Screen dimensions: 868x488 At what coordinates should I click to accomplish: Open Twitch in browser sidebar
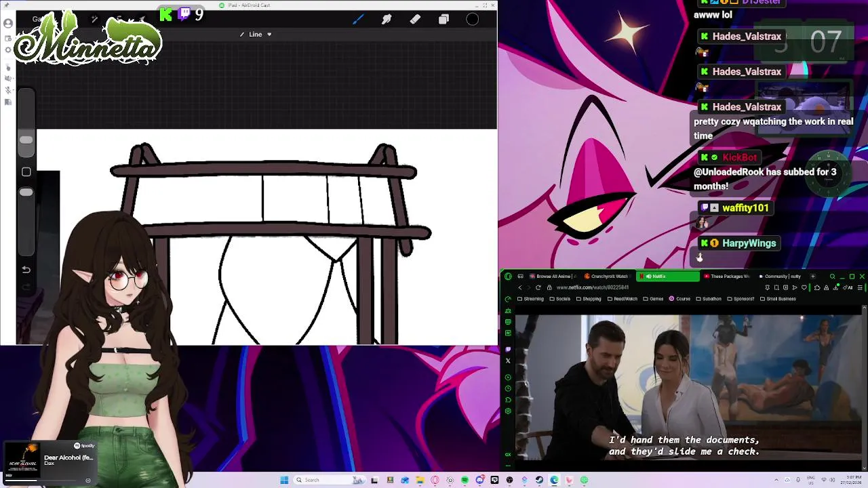pos(508,349)
